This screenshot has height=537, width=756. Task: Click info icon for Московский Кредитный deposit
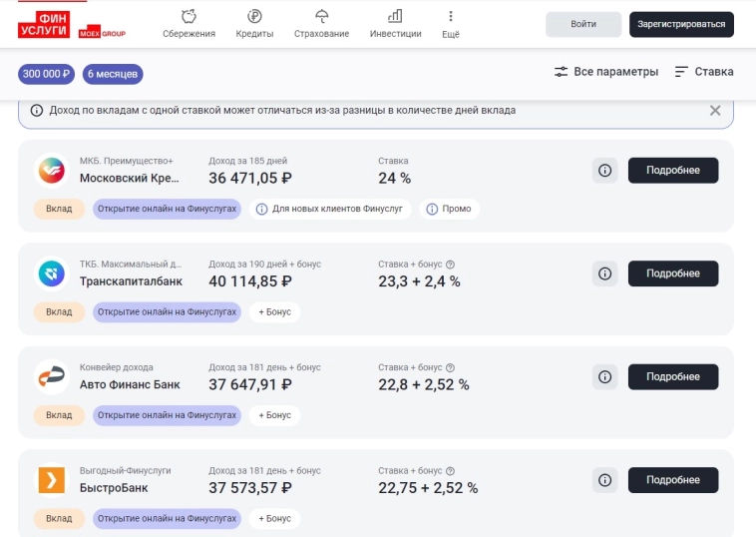tap(604, 171)
